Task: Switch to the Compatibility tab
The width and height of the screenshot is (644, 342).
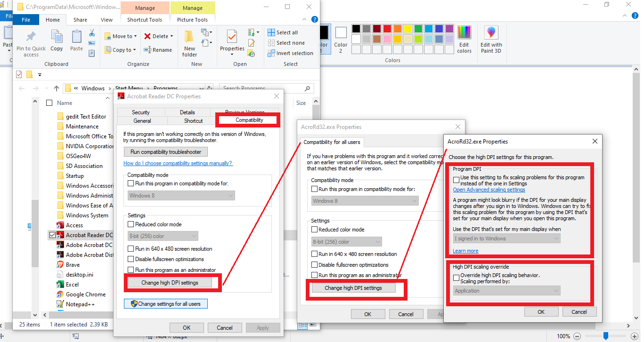Action: click(x=247, y=120)
